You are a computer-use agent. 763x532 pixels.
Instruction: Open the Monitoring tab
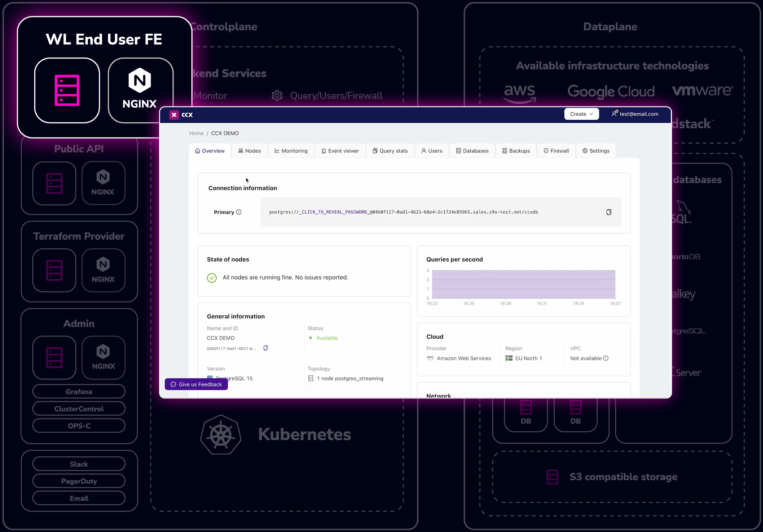click(x=291, y=151)
